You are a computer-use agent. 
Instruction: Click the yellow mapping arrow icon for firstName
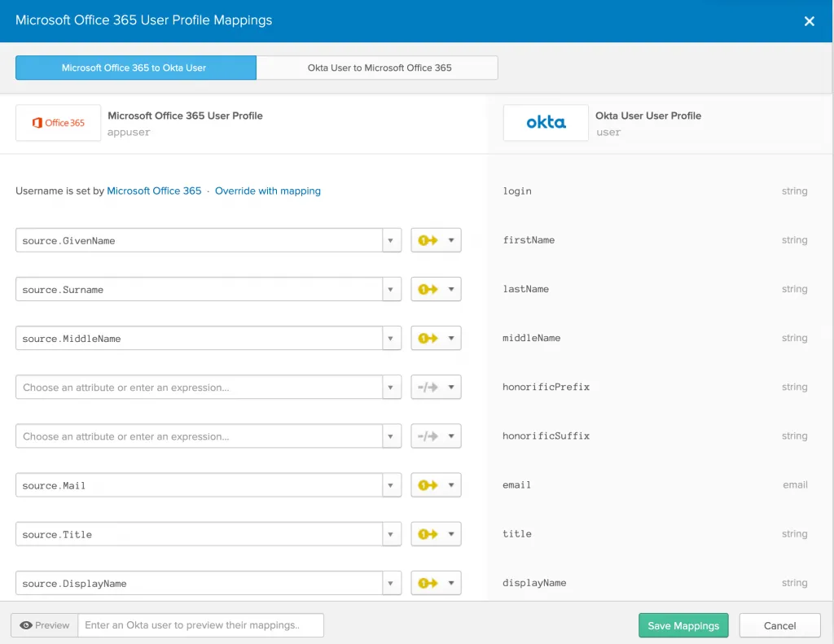[428, 241]
